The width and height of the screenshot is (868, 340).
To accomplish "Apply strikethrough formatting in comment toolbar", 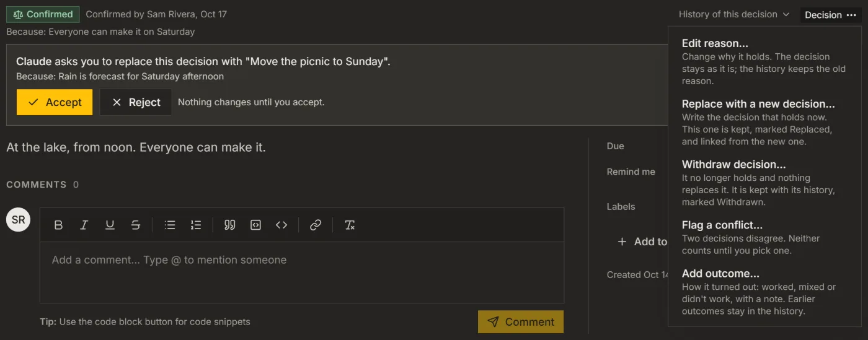I will (136, 225).
